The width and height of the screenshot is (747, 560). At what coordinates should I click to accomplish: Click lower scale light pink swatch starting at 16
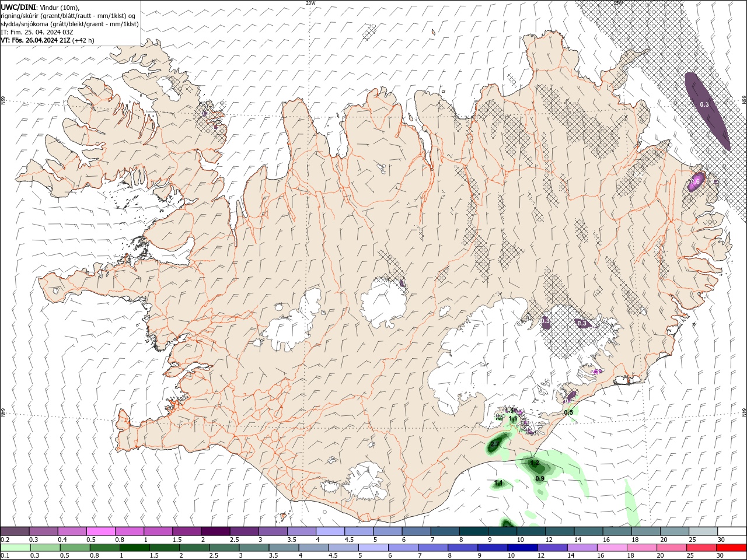612,548
